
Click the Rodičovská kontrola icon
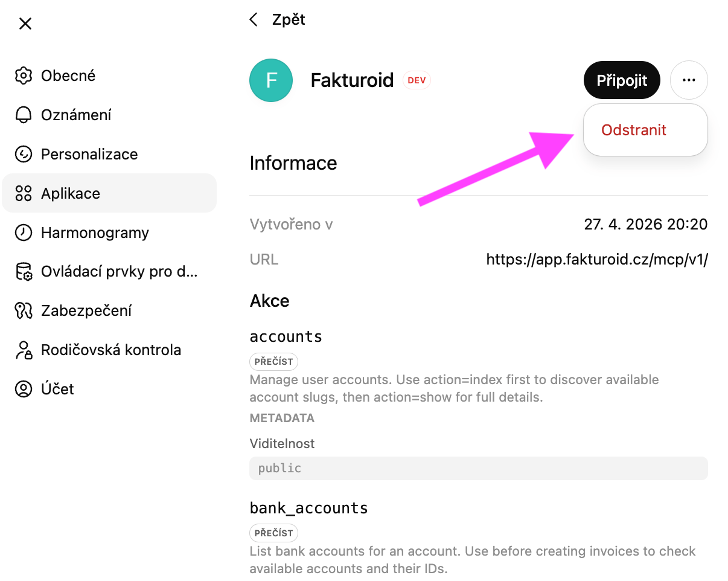pyautogui.click(x=23, y=350)
